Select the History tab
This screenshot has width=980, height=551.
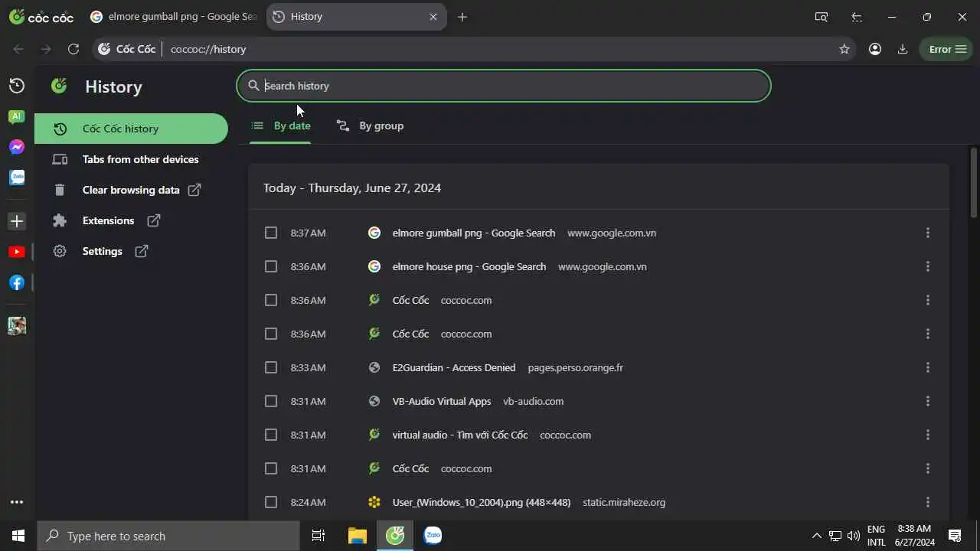coord(356,17)
